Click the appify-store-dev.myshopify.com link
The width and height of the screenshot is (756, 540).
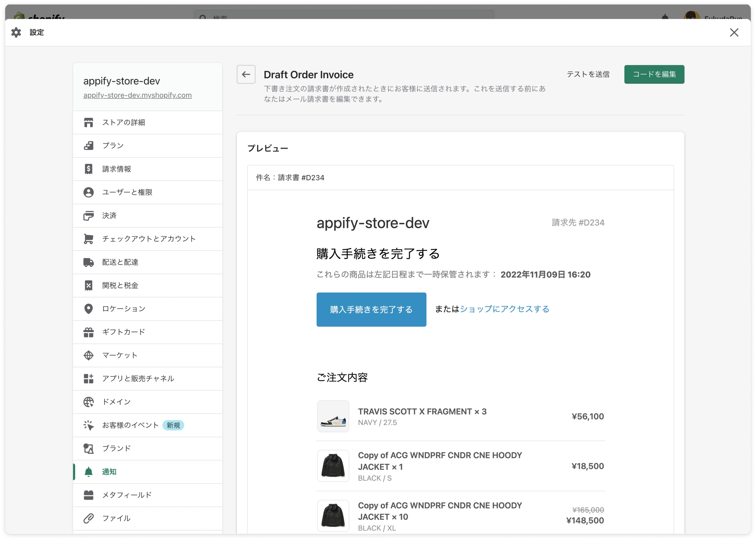pyautogui.click(x=137, y=95)
